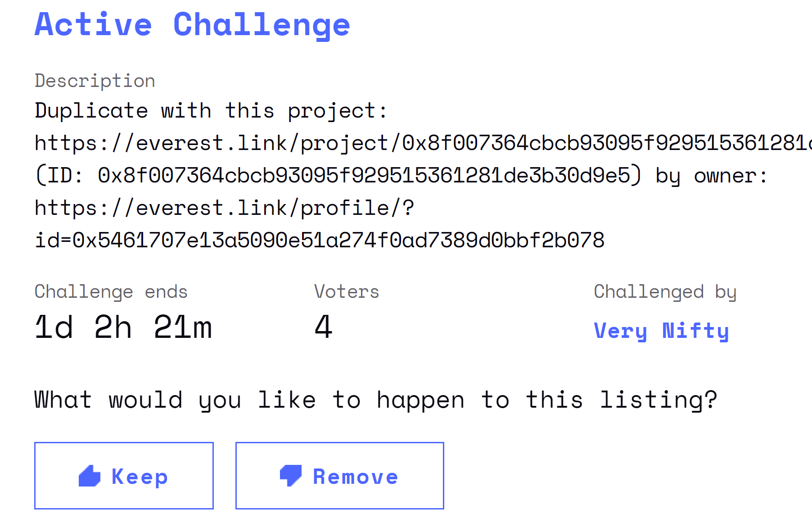Click the thumbs down icon on Remove button

[x=290, y=474]
